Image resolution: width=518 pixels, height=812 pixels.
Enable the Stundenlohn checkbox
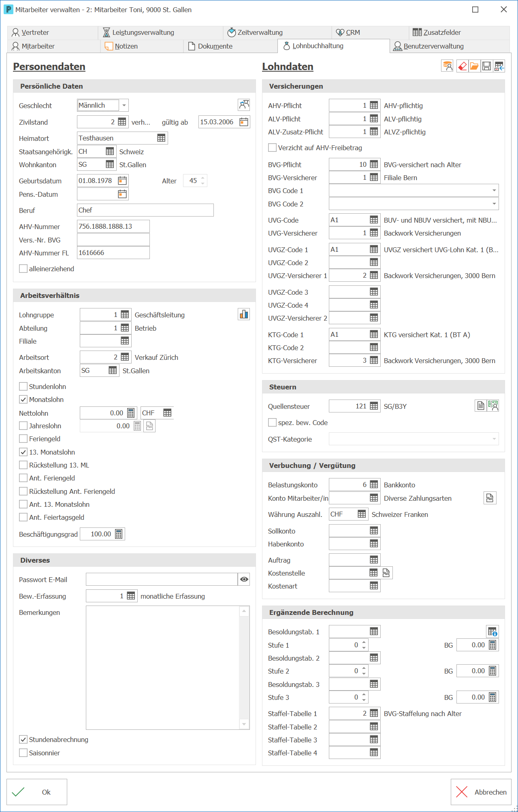click(23, 387)
